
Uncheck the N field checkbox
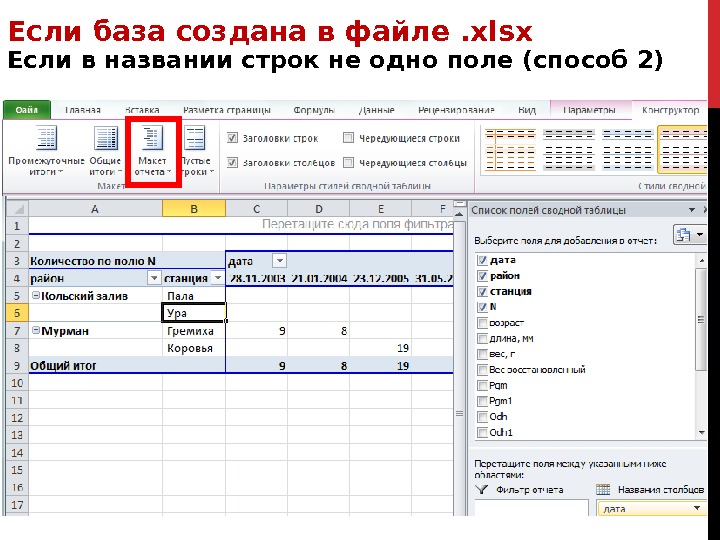coord(482,307)
